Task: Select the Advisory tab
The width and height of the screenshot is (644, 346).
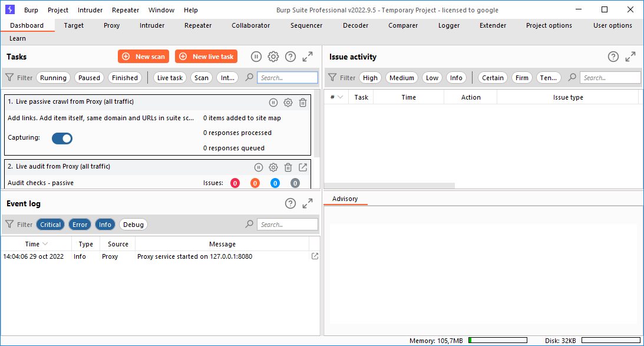Action: point(345,199)
